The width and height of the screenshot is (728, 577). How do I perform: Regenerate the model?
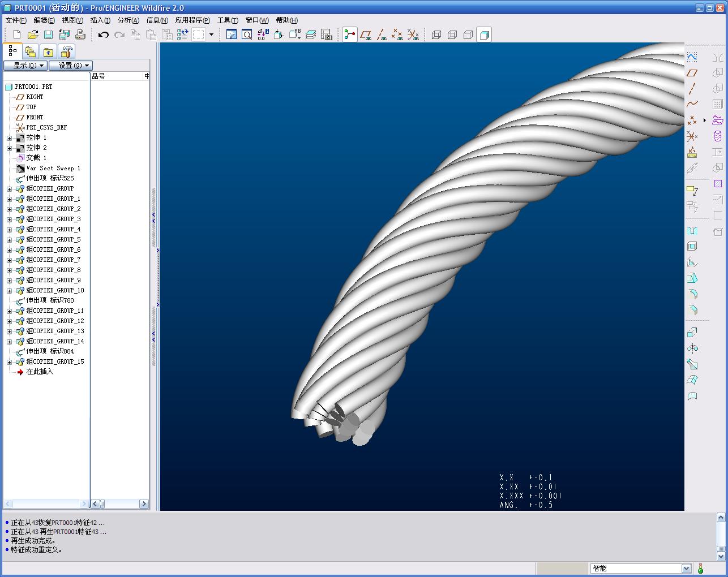pyautogui.click(x=182, y=35)
